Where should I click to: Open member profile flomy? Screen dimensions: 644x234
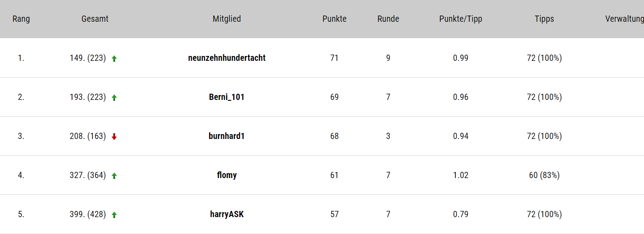(x=227, y=175)
